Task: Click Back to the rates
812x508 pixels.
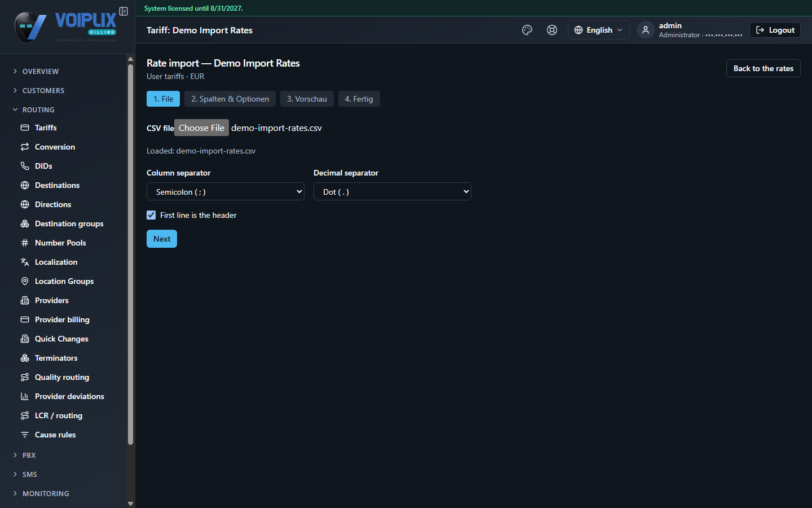Action: [764, 68]
